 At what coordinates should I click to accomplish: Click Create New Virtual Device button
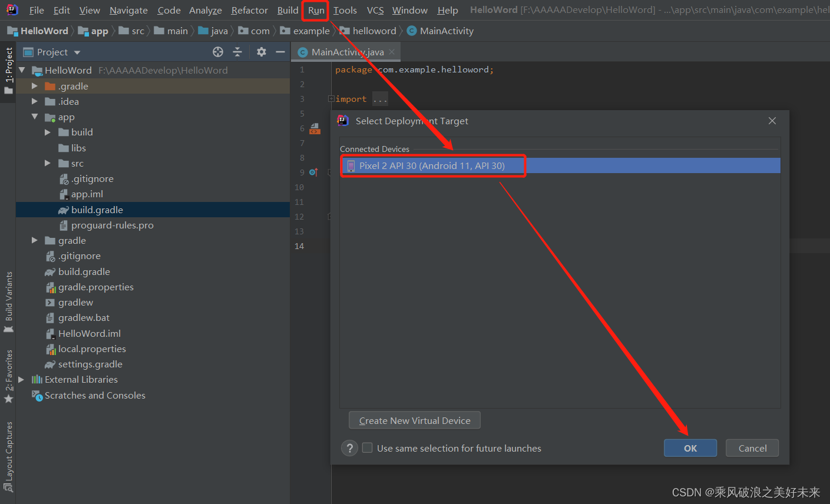415,420
